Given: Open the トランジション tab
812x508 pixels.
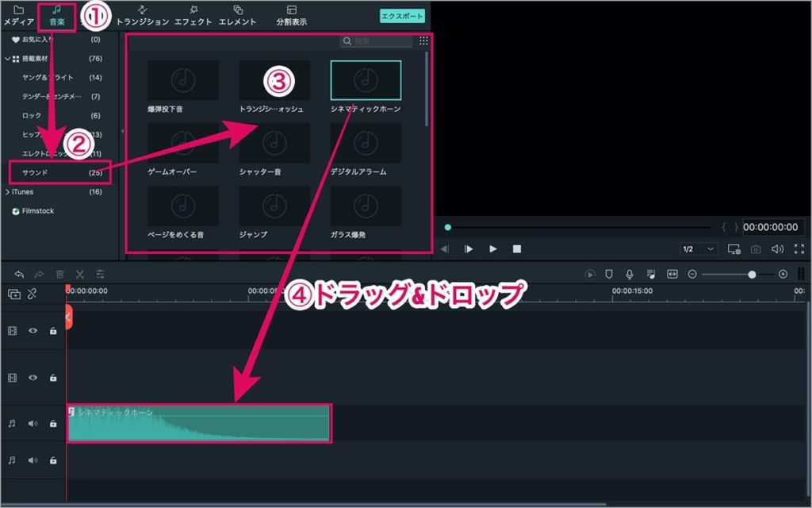Looking at the screenshot, I should tap(143, 16).
